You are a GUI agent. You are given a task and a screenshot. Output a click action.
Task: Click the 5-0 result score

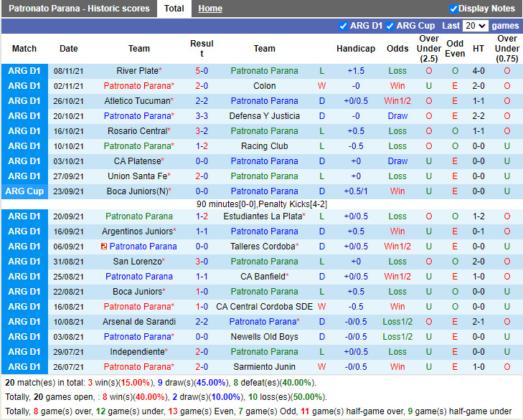coord(202,71)
